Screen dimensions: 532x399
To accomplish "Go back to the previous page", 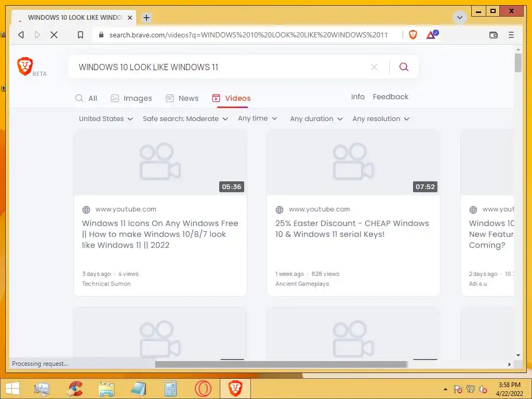I will click(x=21, y=35).
